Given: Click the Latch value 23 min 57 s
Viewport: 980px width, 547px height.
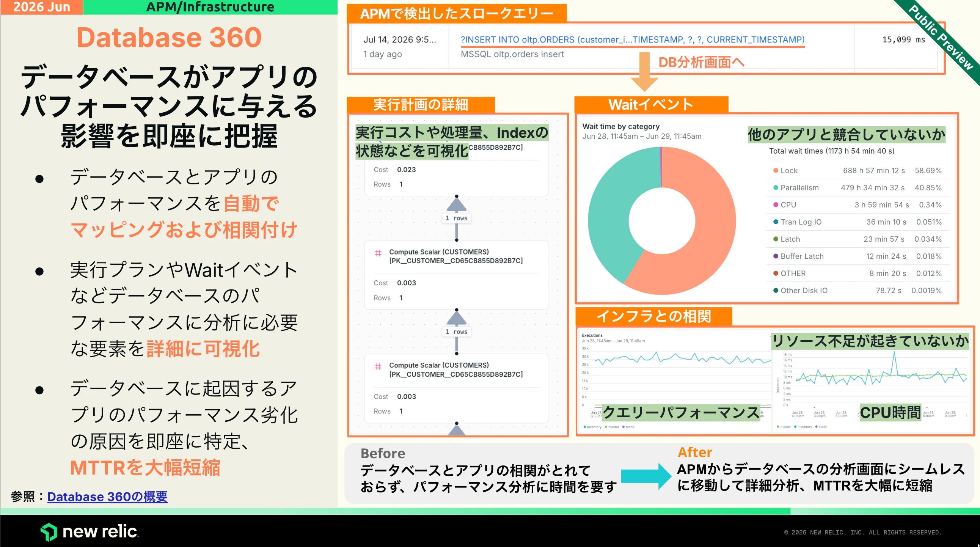Looking at the screenshot, I should 884,239.
